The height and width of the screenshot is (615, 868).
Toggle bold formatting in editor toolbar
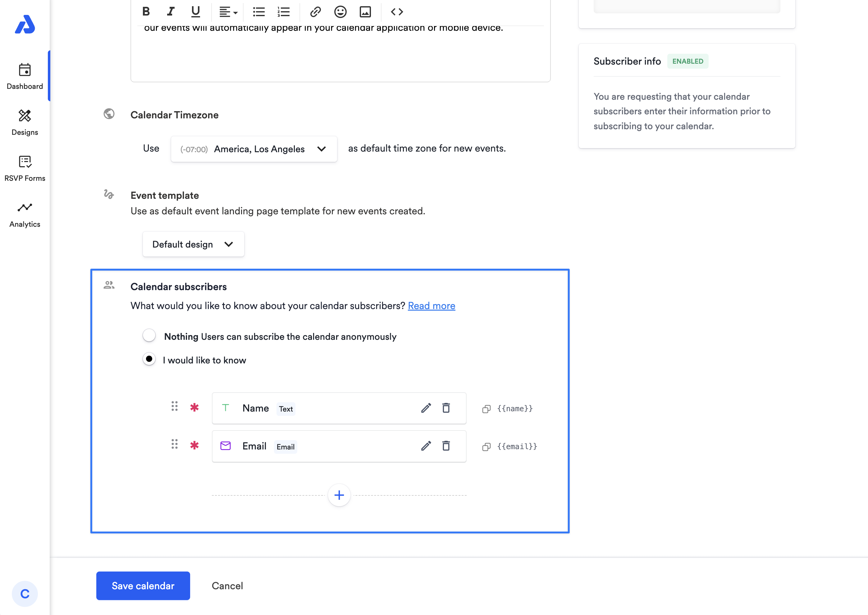[146, 12]
